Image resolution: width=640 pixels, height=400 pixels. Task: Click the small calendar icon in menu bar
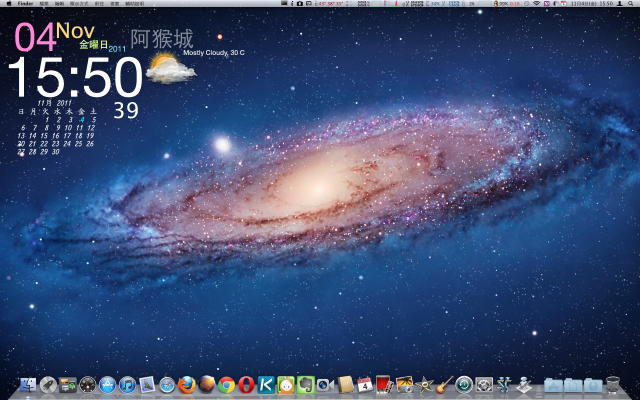[x=563, y=4]
